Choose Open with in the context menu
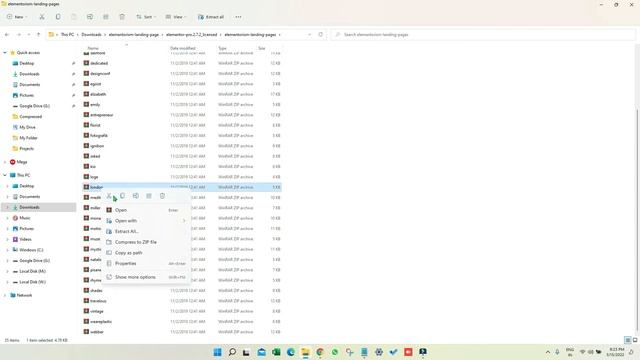The height and width of the screenshot is (360, 640). 146,221
